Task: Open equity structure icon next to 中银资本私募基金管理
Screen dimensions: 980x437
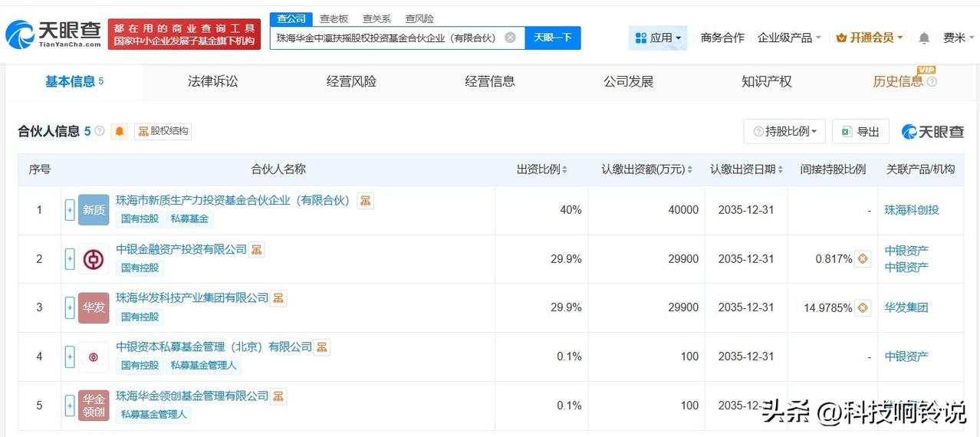Action: 322,347
